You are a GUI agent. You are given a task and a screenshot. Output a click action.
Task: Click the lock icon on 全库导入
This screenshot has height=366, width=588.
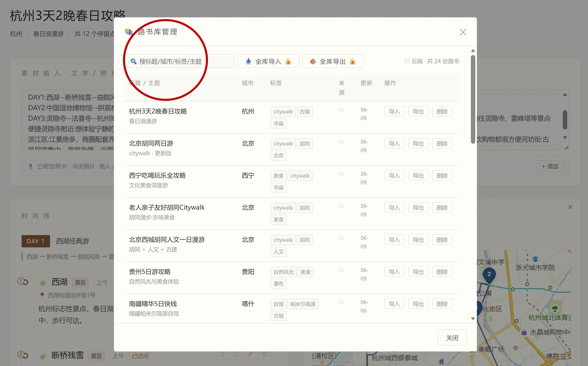[x=288, y=62]
